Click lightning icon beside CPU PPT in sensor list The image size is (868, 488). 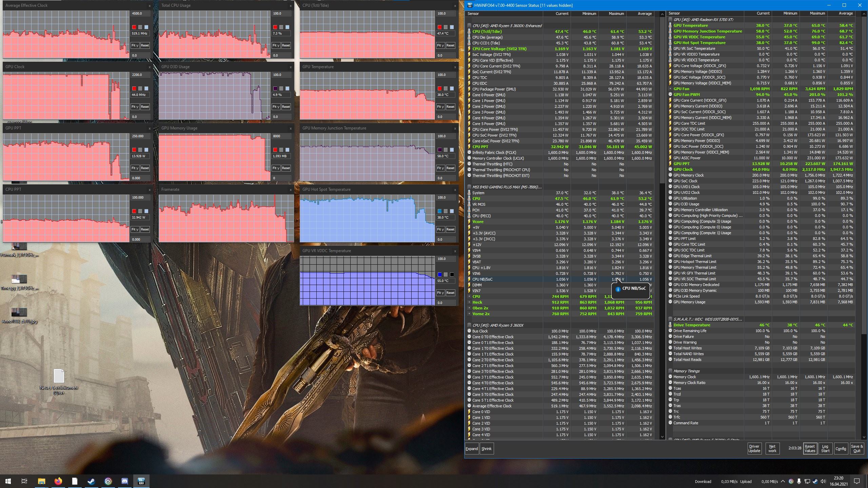click(469, 147)
